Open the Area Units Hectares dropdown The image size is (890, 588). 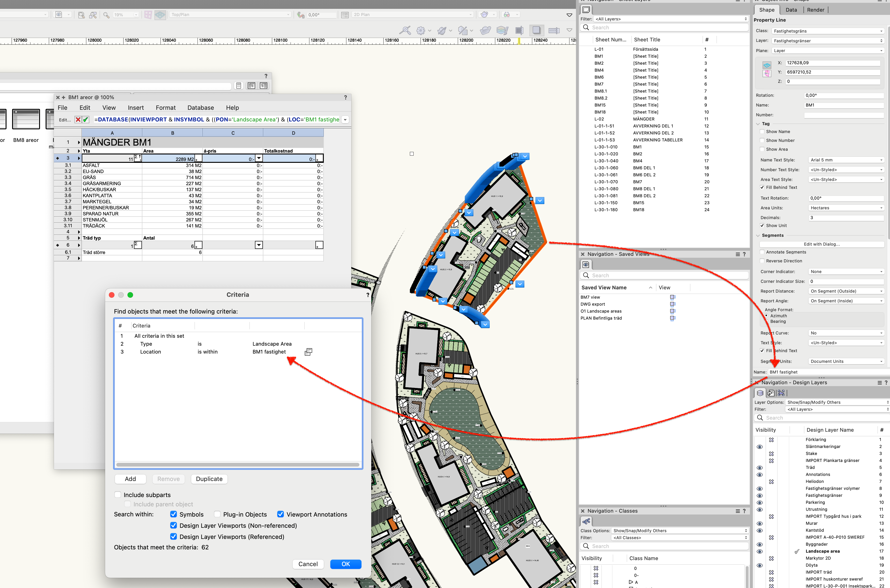pos(846,208)
